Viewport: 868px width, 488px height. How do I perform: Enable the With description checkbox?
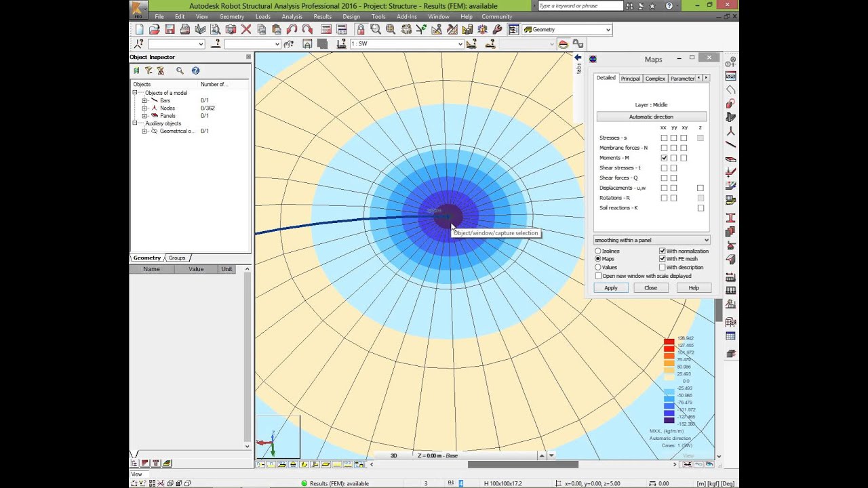(663, 267)
